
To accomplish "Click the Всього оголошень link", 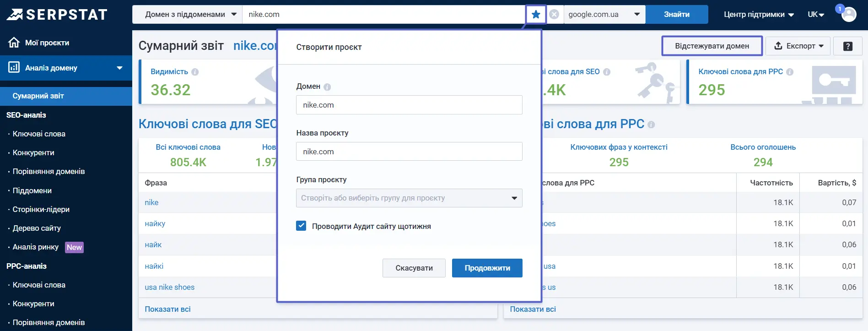I will click(763, 147).
